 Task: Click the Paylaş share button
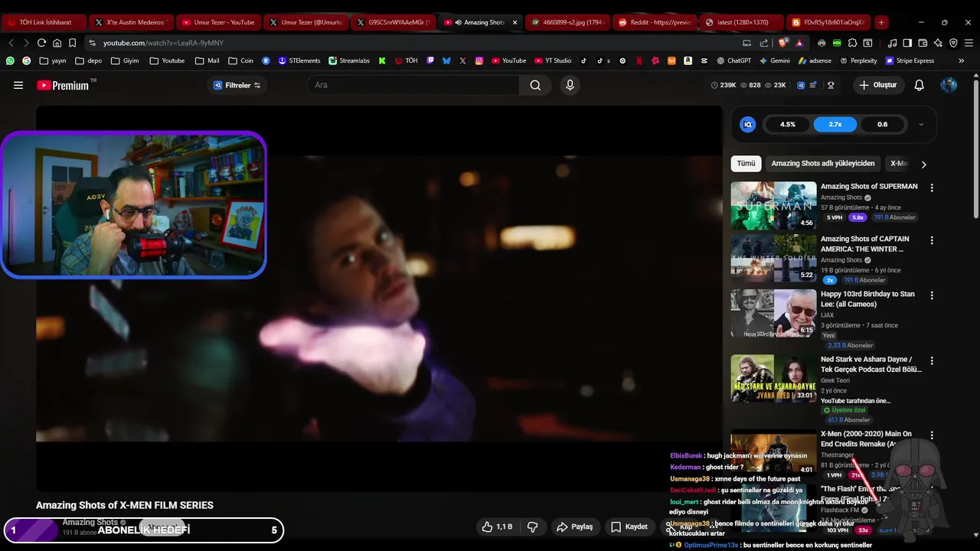click(x=574, y=527)
